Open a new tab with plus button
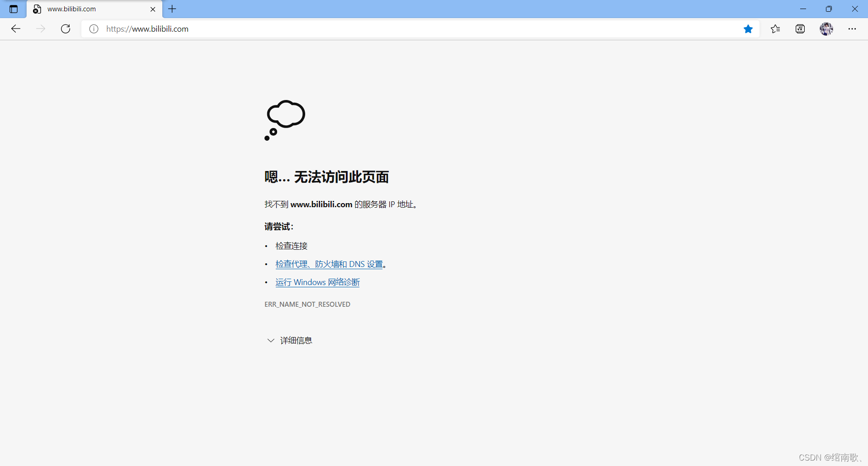This screenshot has width=868, height=466. pyautogui.click(x=172, y=9)
